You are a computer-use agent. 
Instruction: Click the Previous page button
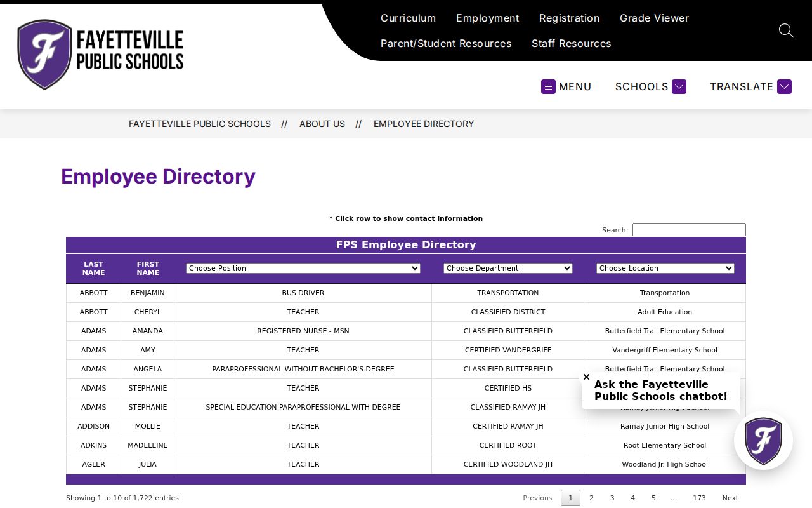(537, 498)
